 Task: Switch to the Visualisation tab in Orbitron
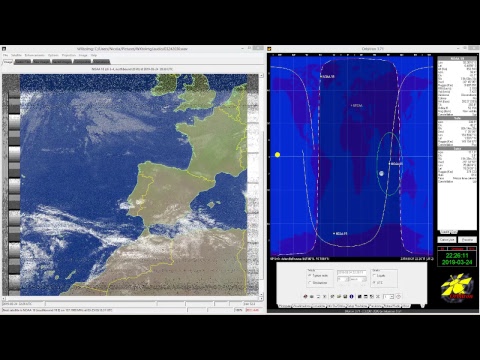302,306
